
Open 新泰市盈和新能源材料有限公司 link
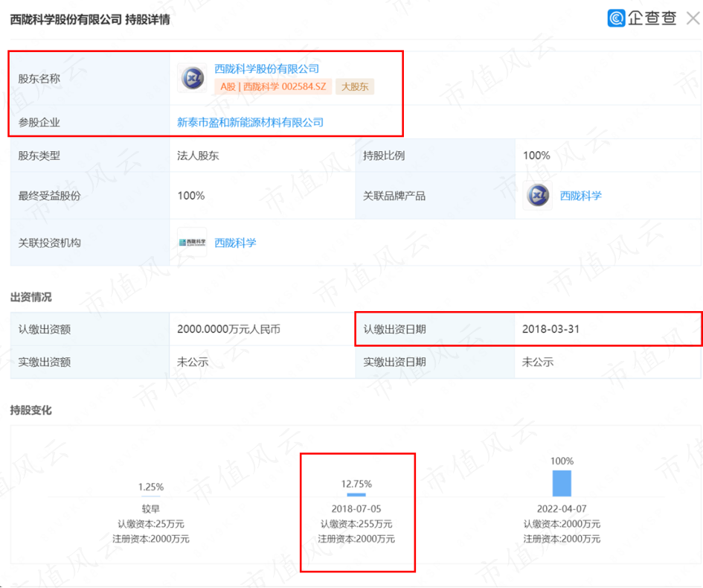(250, 123)
